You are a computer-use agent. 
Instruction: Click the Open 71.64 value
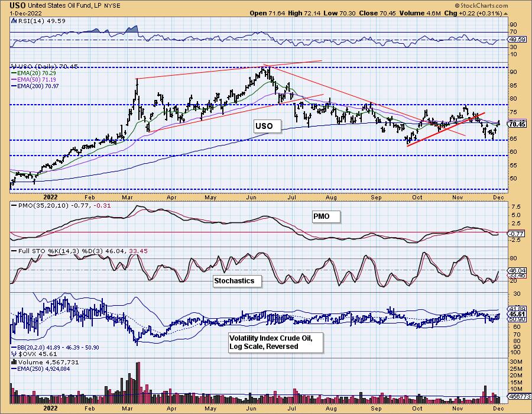tap(268, 13)
